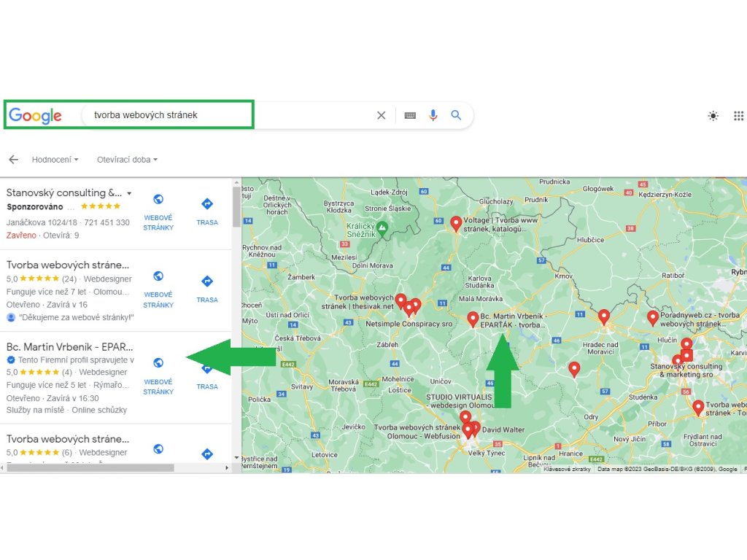Screen dimensions: 747x560
Task: Select Voltage map pin marker
Action: tap(456, 223)
